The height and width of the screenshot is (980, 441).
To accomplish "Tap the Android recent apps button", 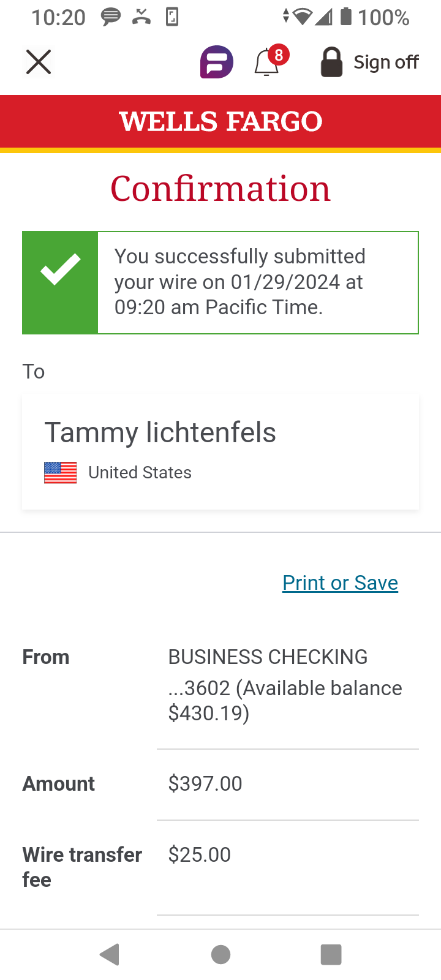I will click(x=331, y=954).
